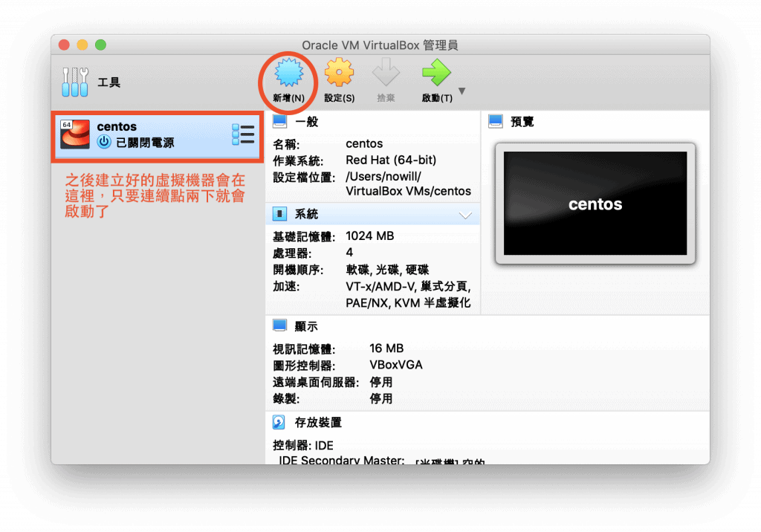The image size is (761, 532).
Task: Click the System (系統) chip icon
Action: coord(279,215)
